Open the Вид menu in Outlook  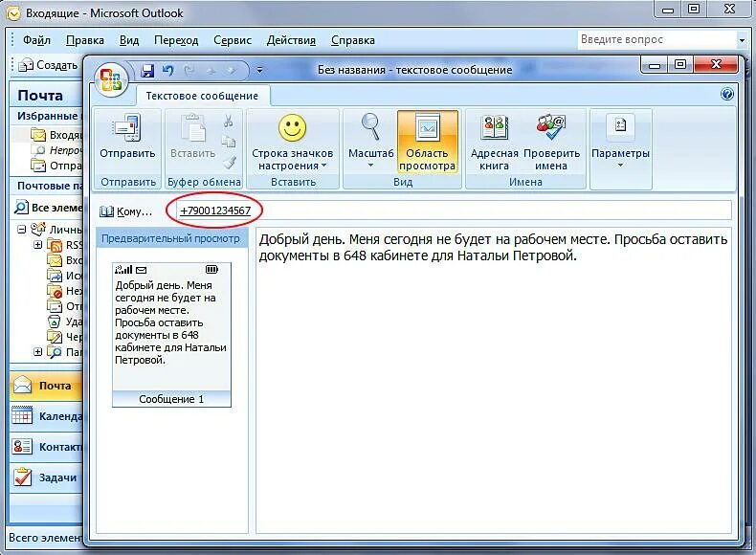point(129,40)
